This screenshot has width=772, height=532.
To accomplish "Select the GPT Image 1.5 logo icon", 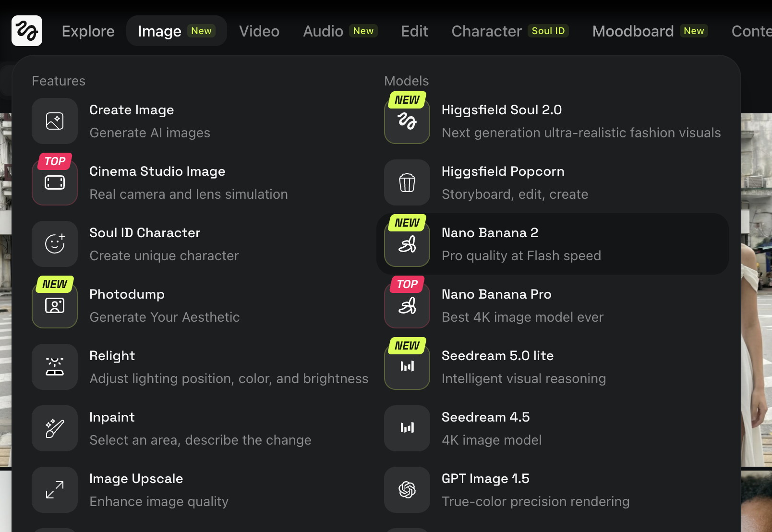I will pyautogui.click(x=407, y=490).
